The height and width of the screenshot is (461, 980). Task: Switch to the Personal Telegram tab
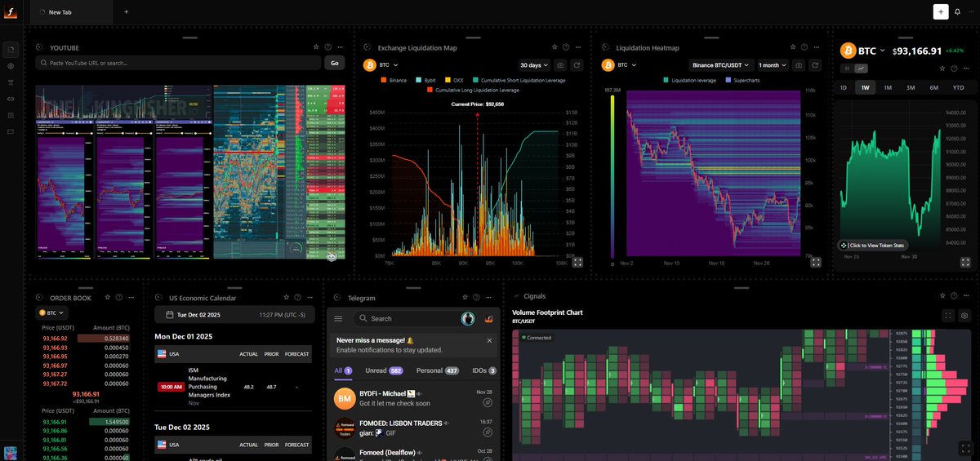pos(437,370)
